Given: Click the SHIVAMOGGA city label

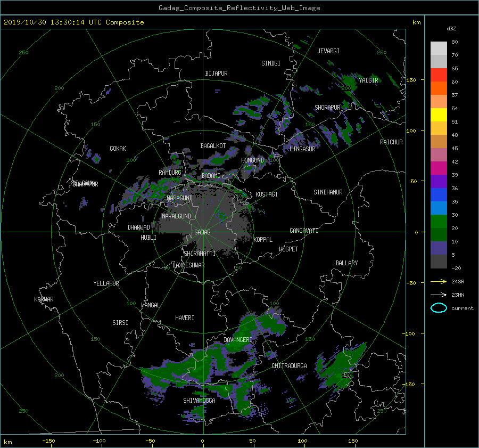Looking at the screenshot, I should pos(199,401).
